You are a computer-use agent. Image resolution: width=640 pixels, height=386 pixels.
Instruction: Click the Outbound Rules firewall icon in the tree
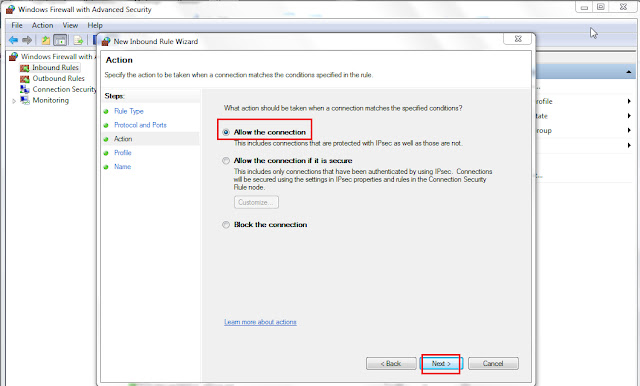pos(24,78)
